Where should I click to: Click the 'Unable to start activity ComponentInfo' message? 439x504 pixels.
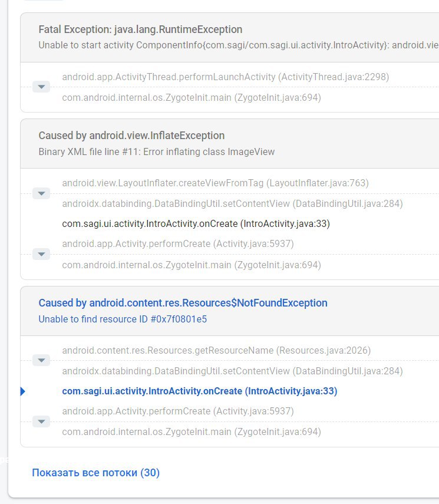[239, 45]
